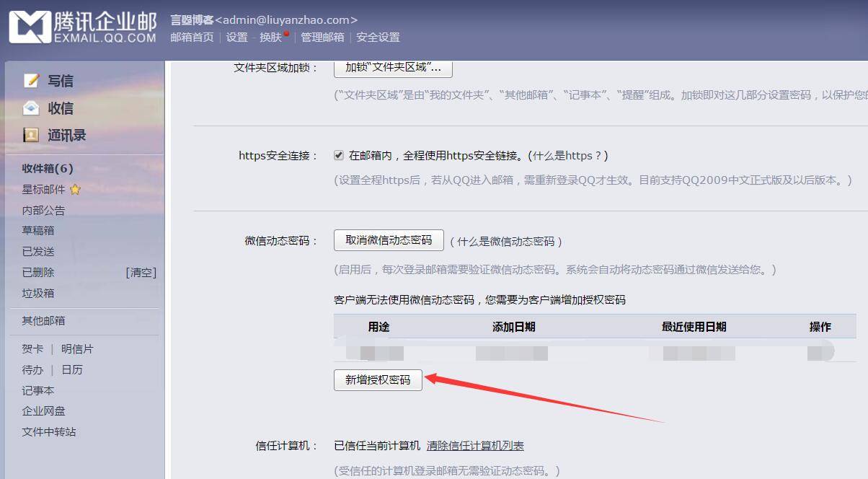This screenshot has height=479, width=868.
Task: Open 换肤 in the top navigation
Action: click(271, 37)
